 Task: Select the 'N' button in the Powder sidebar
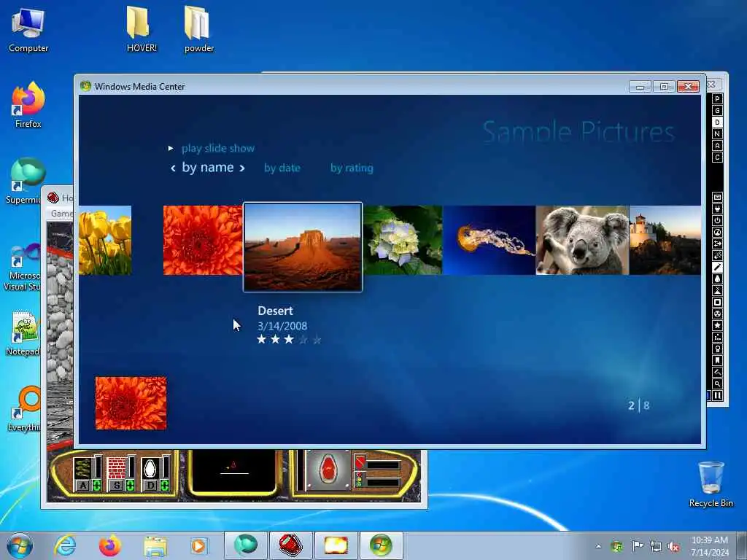[717, 134]
